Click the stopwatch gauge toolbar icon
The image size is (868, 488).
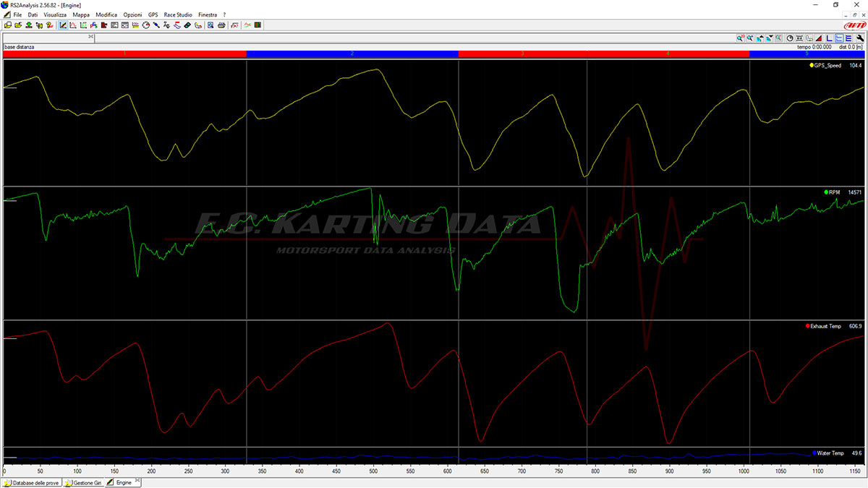coord(145,25)
